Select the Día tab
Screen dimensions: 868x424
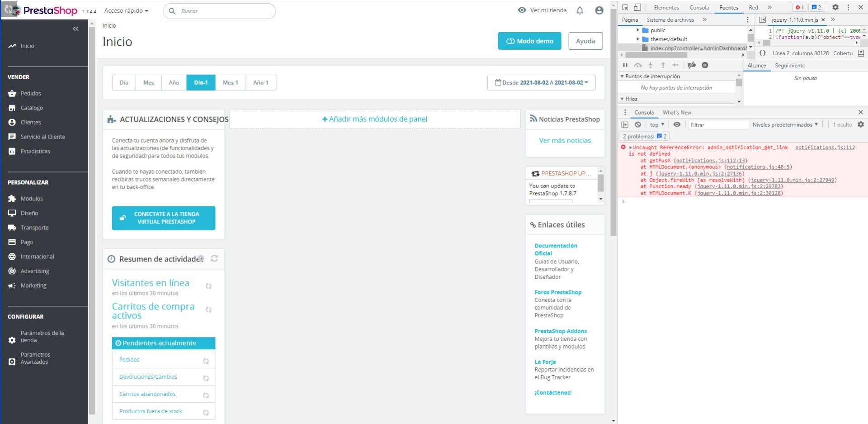pyautogui.click(x=124, y=82)
